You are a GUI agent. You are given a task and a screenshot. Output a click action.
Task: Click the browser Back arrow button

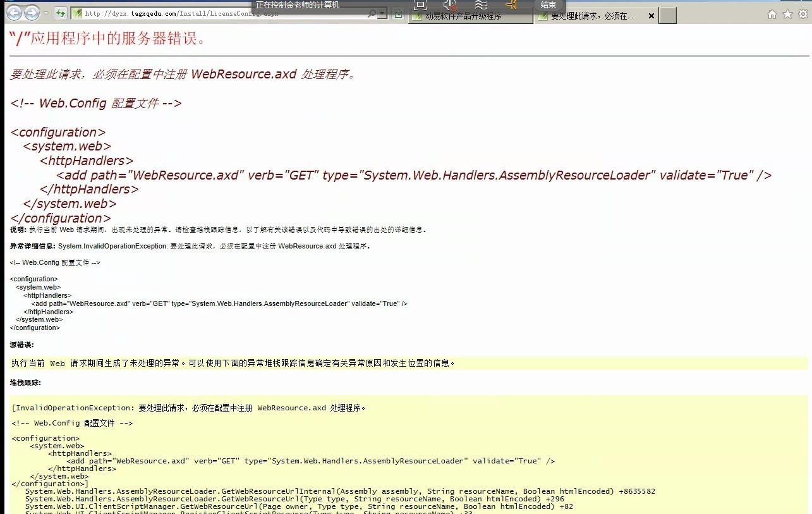pyautogui.click(x=14, y=13)
